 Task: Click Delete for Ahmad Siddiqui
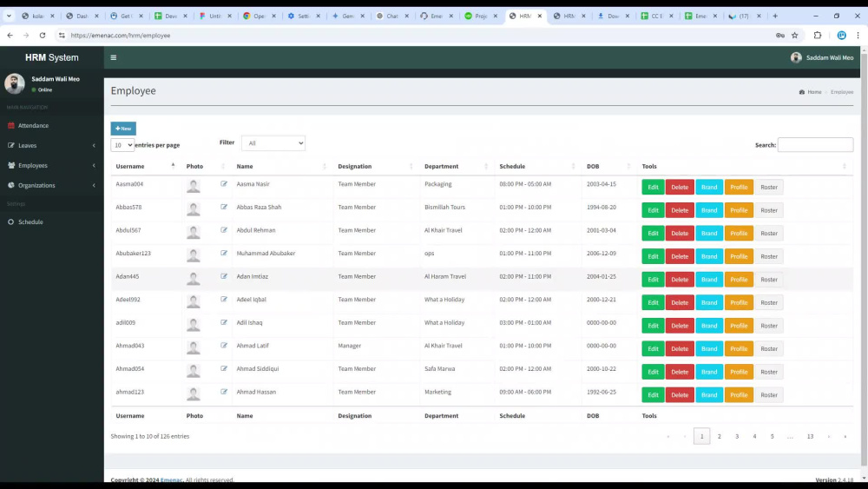[x=680, y=372]
